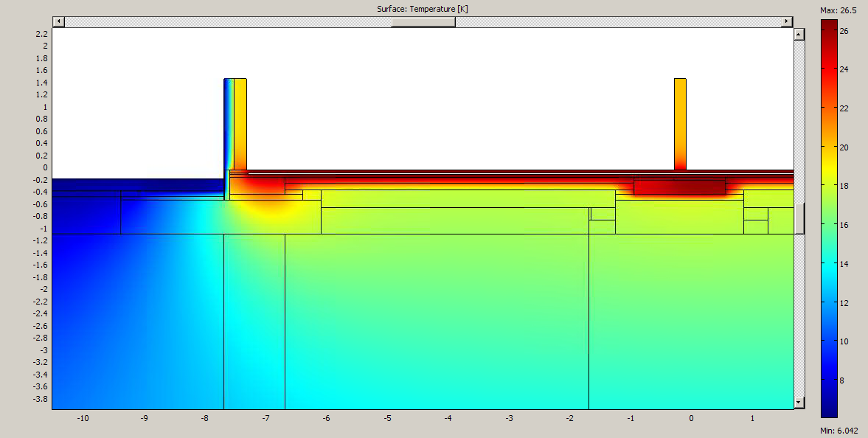This screenshot has height=438, width=868.
Task: Click y-axis label 1.4
Action: tap(41, 83)
